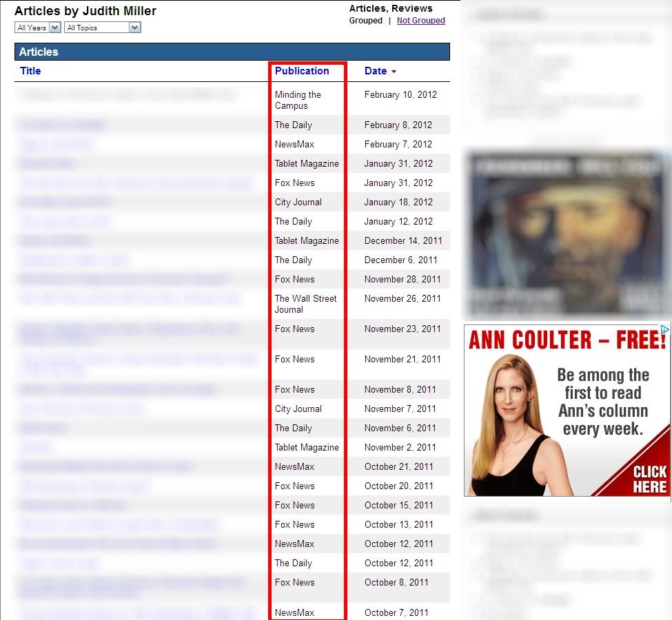Select Fox News cell for October 8, 2011
672x620 pixels.
(295, 583)
